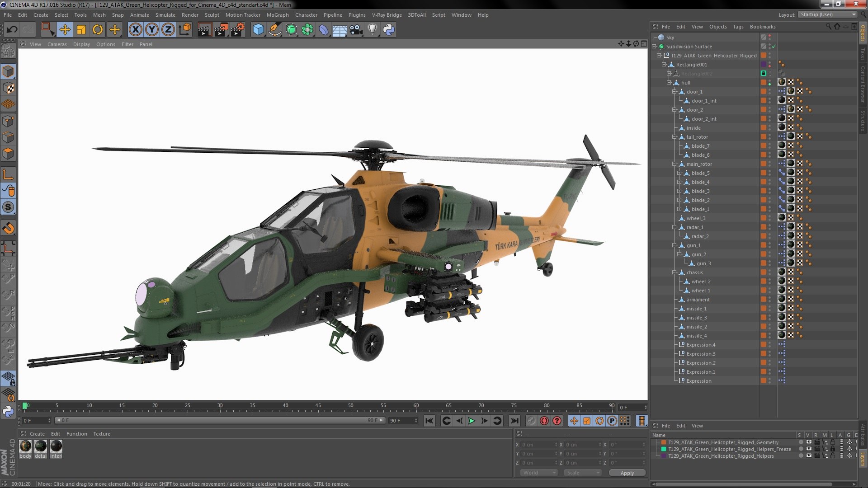This screenshot has width=868, height=488.
Task: Go to start of animation
Action: [429, 421]
